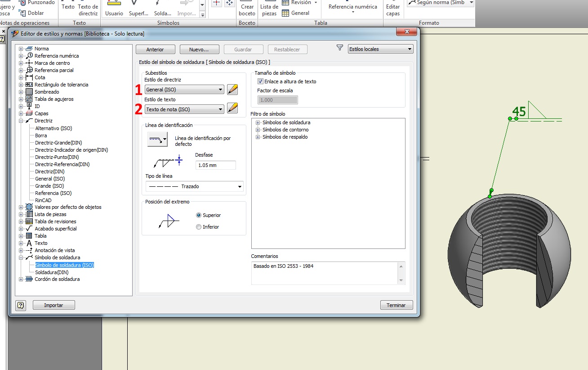Click General in the ribbon Tabla panel
Image resolution: width=588 pixels, height=370 pixels.
coord(296,13)
